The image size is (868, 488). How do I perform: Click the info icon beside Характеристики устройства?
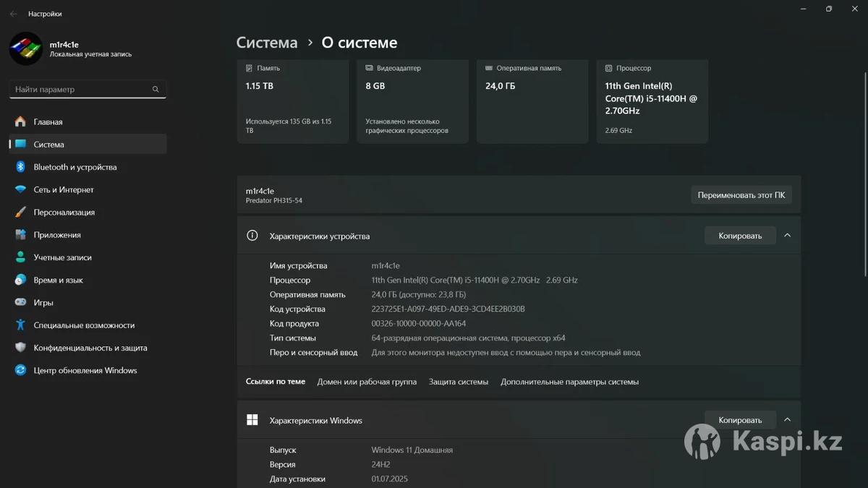252,236
